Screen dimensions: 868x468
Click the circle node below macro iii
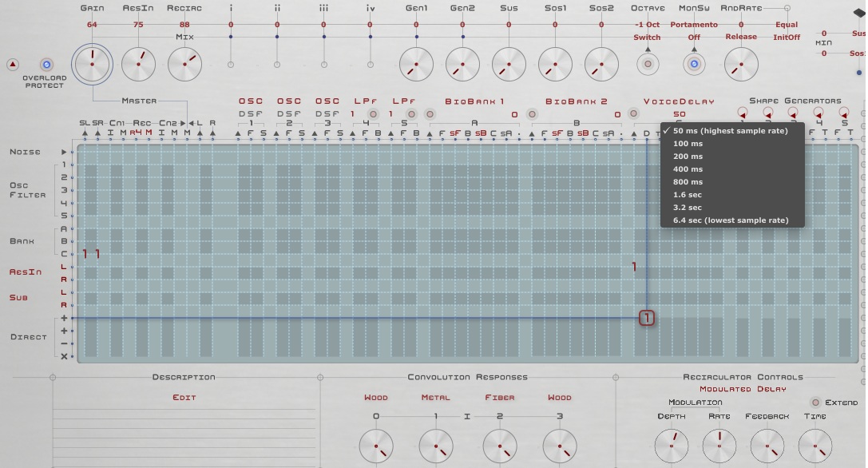(324, 64)
